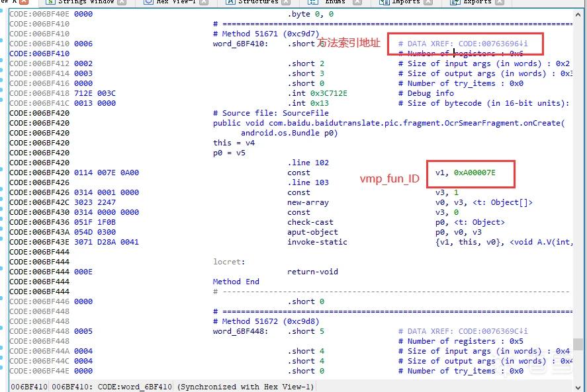The height and width of the screenshot is (392, 587).
Task: Close the Strings window tab
Action: [122, 2]
